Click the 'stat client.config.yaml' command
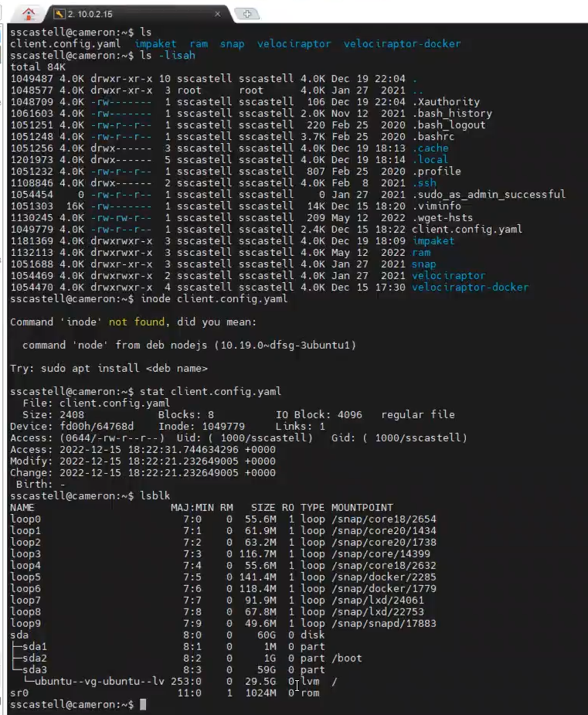 (x=211, y=392)
